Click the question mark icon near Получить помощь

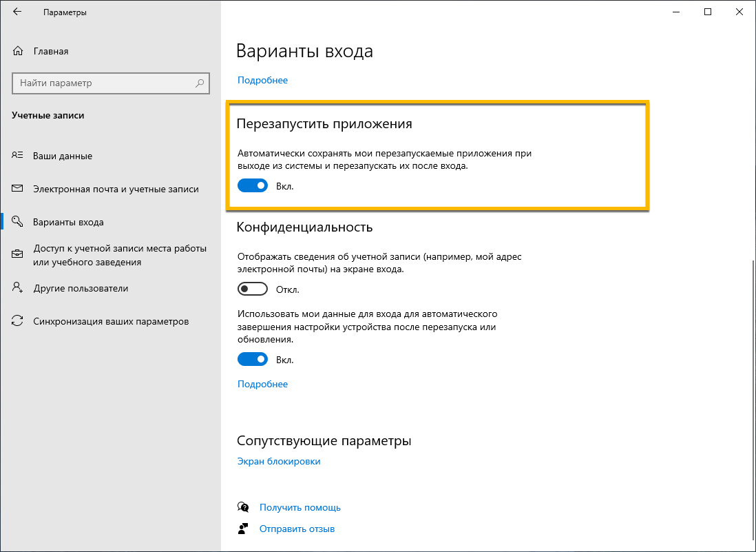tap(243, 507)
